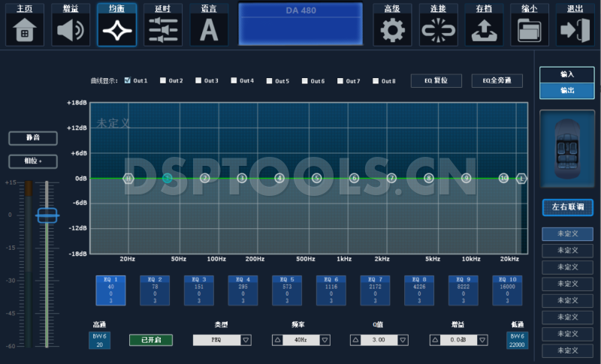Check the Out4 curve display checkbox
Screen dimensions: 601x364
(x=234, y=80)
